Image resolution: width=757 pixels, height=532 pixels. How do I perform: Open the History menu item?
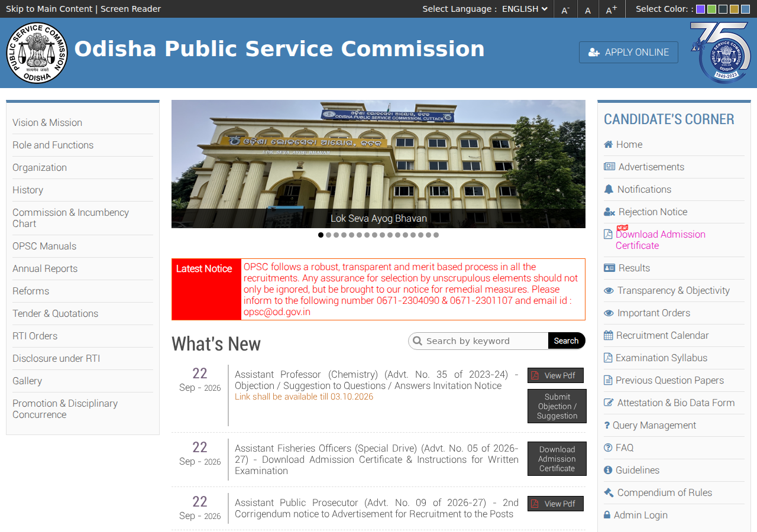(x=28, y=190)
